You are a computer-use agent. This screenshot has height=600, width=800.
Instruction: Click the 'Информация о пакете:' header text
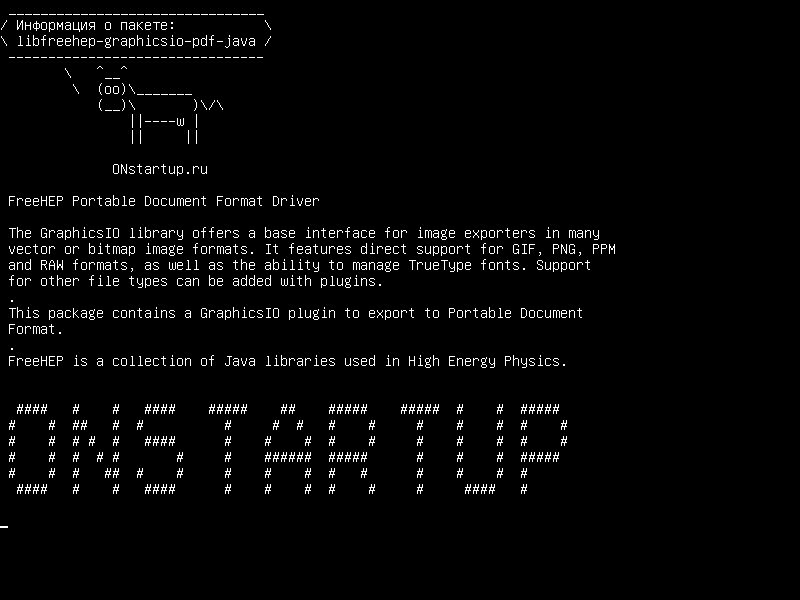pyautogui.click(x=95, y=26)
